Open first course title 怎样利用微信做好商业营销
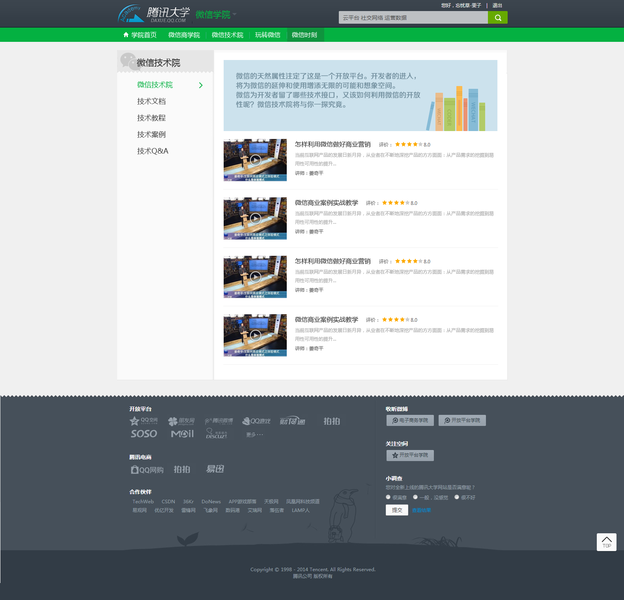 click(333, 144)
